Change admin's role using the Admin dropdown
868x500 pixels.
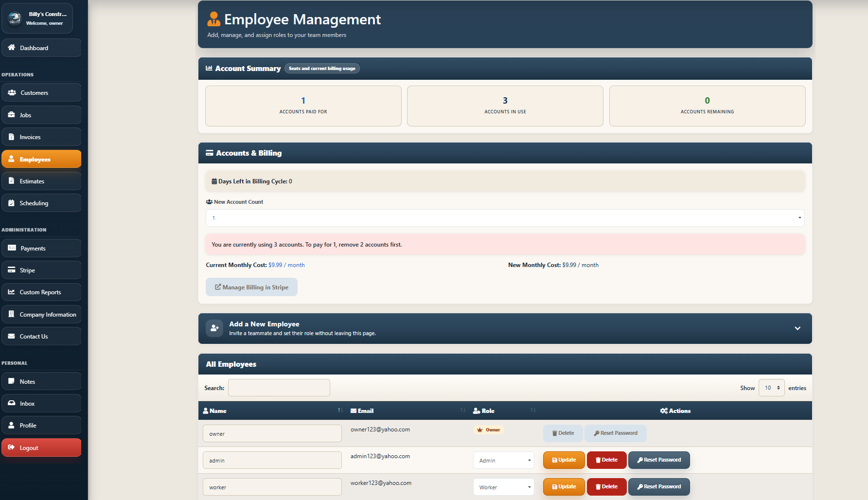pyautogui.click(x=503, y=460)
